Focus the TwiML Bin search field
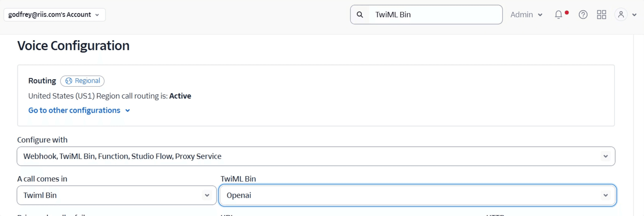The image size is (644, 216). pos(435,15)
